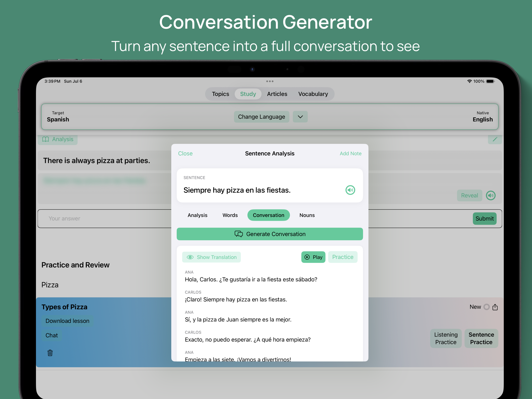The image size is (532, 399).
Task: Play sentence audio in Sentence Analysis
Action: coord(350,190)
